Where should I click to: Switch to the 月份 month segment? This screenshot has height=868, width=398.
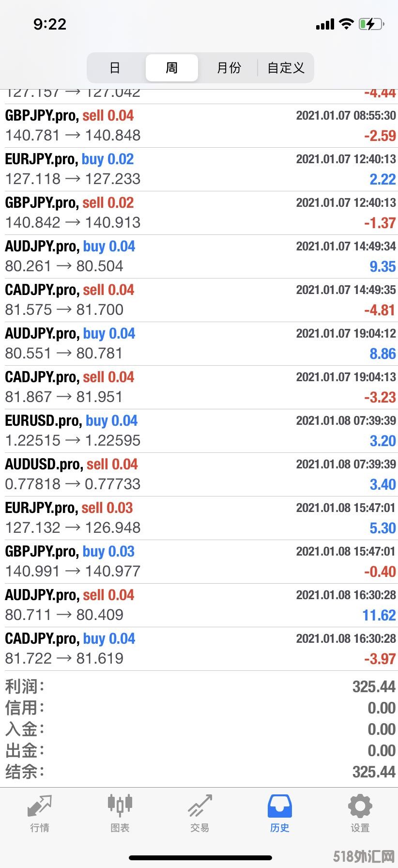(229, 68)
